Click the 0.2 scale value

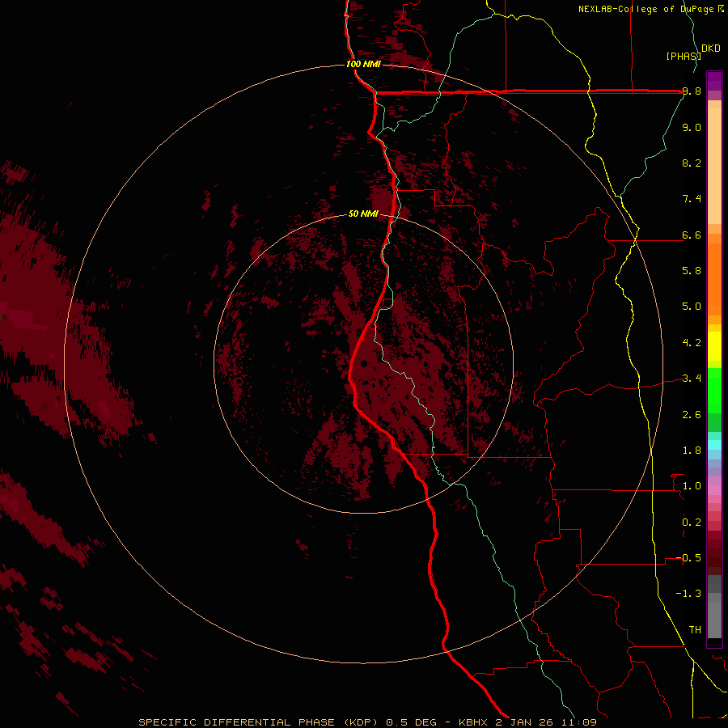point(692,523)
